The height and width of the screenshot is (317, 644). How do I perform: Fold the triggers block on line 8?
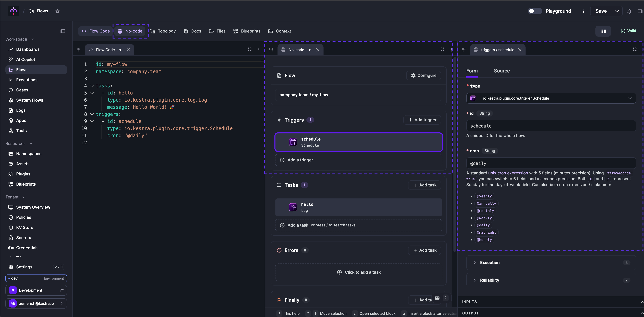tap(92, 114)
